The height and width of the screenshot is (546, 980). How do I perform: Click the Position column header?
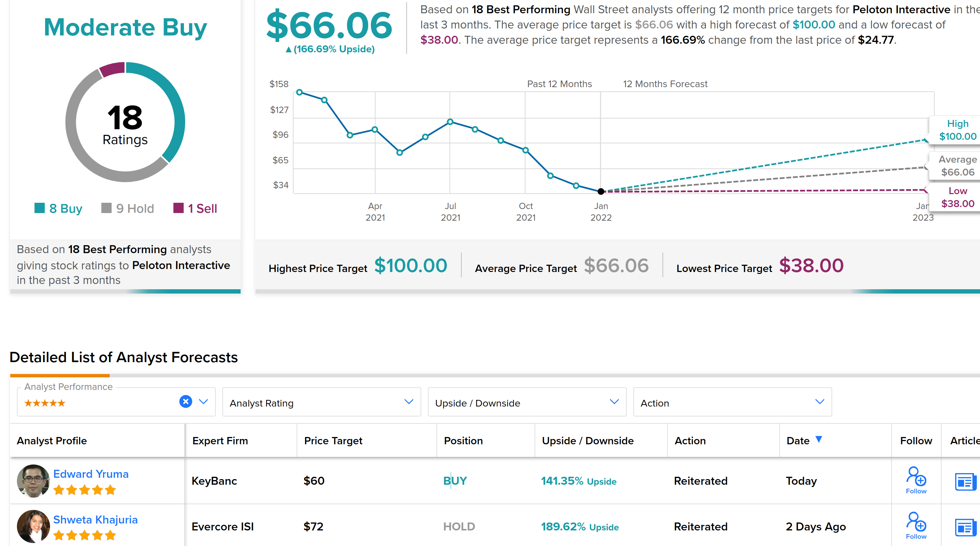tap(463, 441)
